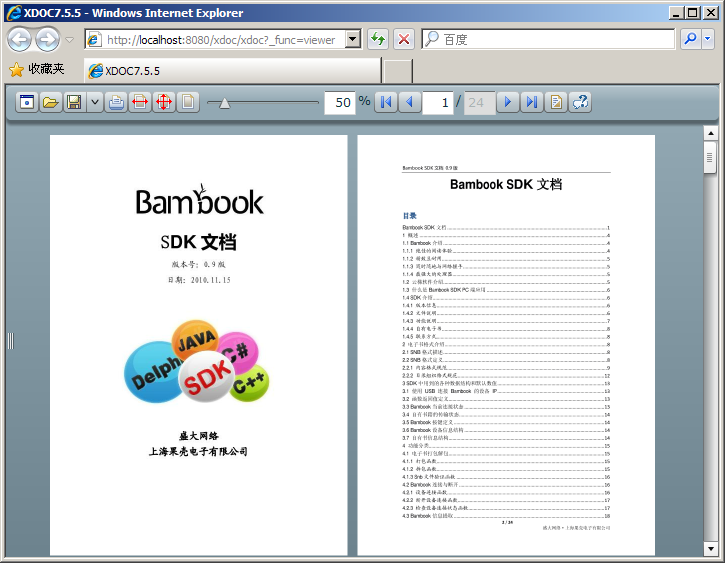The image size is (725, 563).
Task: Run search with the magnifier button
Action: (690, 40)
